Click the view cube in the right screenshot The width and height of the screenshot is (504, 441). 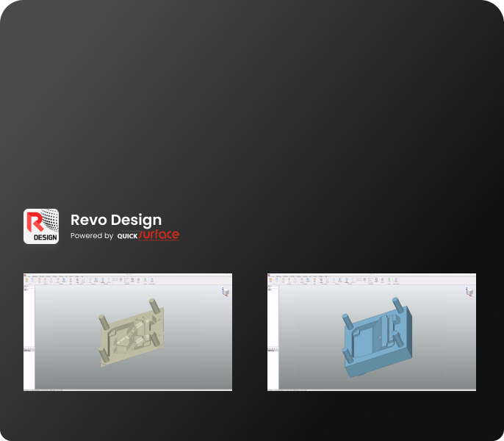469,293
